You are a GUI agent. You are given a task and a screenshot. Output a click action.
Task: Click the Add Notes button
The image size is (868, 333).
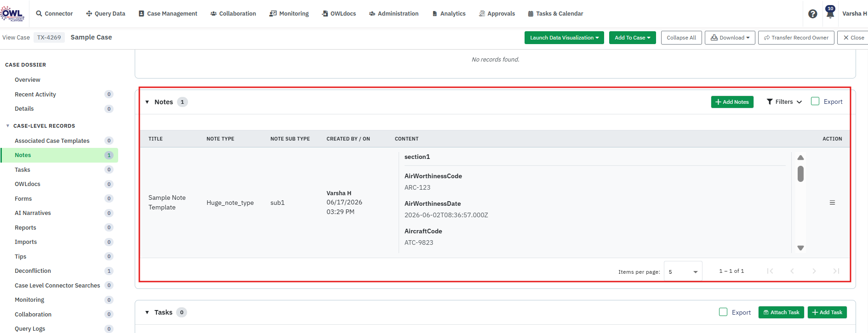tap(732, 102)
